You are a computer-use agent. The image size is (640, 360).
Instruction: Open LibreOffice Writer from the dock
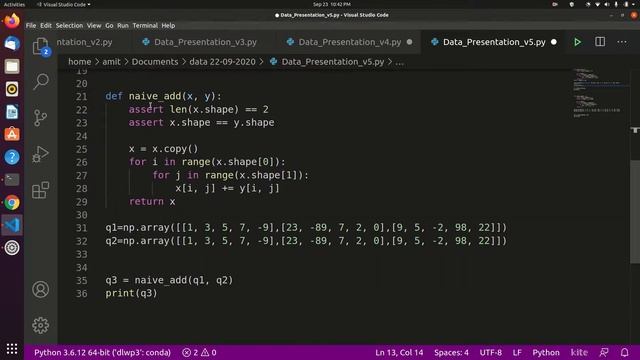(x=12, y=112)
